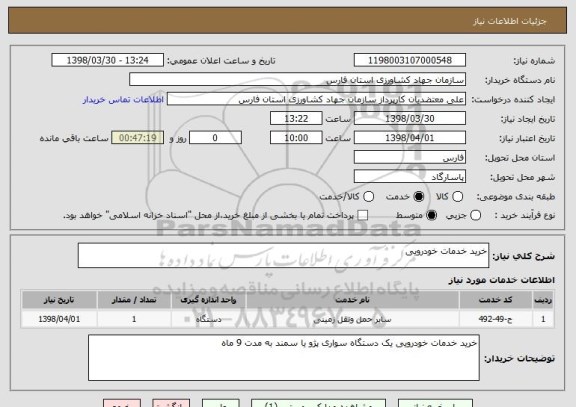The height and width of the screenshot is (407, 576).
Task: Click the ردیف column header
Action: 543,300
